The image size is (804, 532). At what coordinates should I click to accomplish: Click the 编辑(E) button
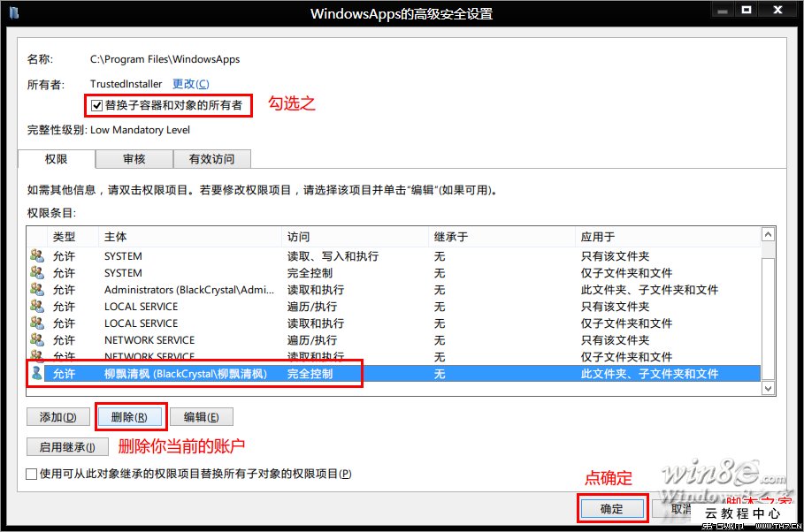(202, 415)
